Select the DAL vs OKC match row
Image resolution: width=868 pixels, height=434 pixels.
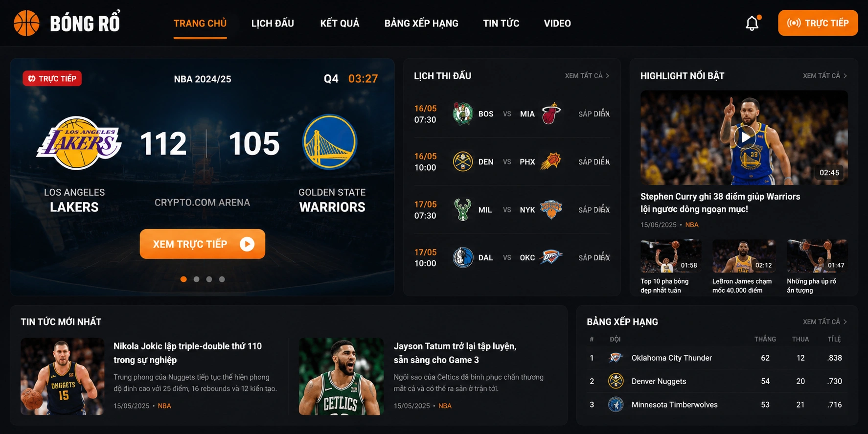(x=512, y=257)
